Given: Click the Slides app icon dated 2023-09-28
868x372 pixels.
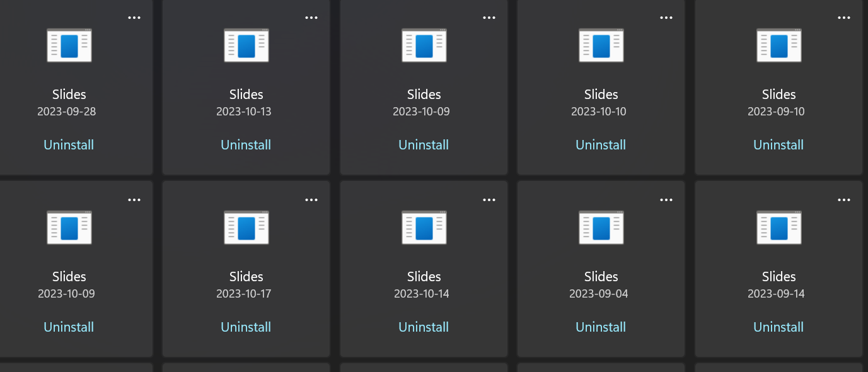Looking at the screenshot, I should point(69,45).
